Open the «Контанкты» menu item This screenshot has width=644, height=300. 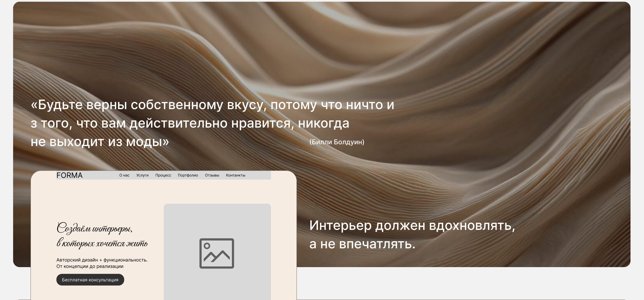(x=235, y=175)
